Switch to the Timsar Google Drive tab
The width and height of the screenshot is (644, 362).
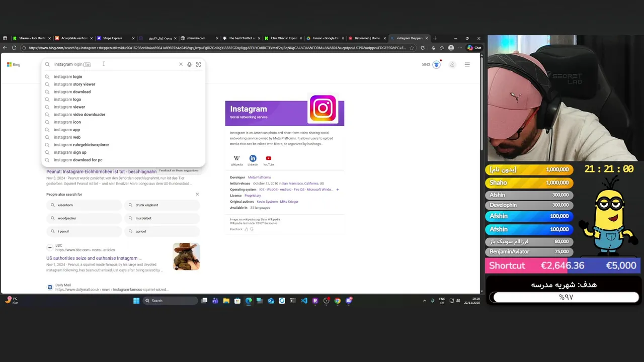(325, 38)
